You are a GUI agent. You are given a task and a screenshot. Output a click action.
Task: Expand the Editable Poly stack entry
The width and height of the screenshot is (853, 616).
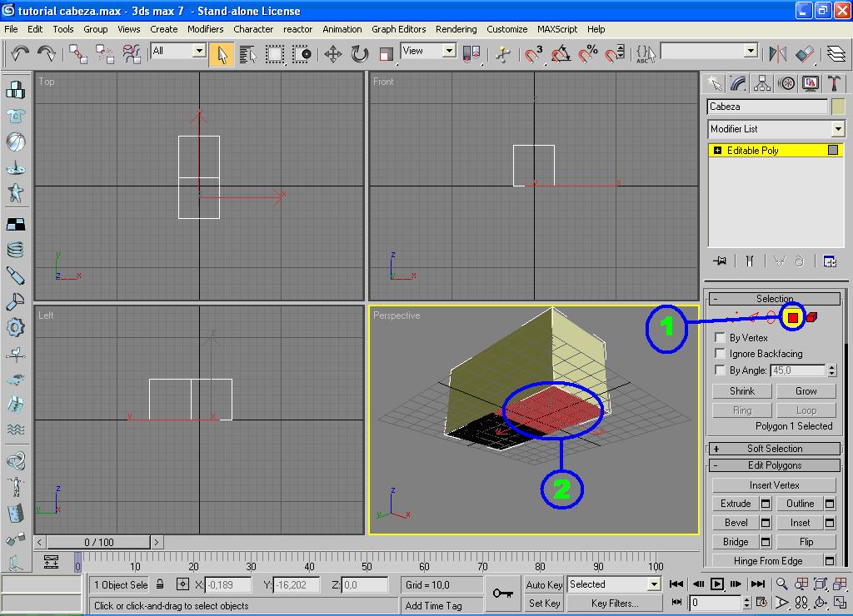coord(717,151)
